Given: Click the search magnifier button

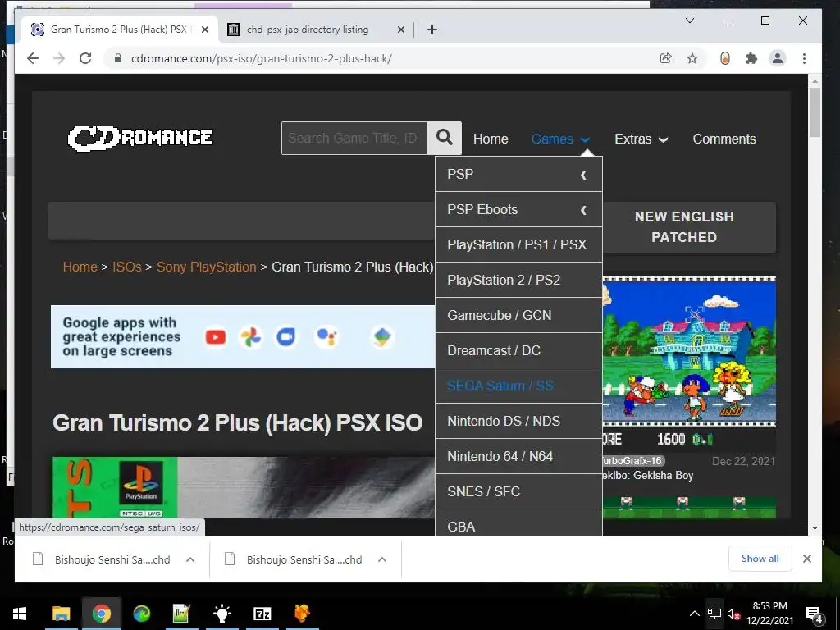Looking at the screenshot, I should tap(444, 138).
